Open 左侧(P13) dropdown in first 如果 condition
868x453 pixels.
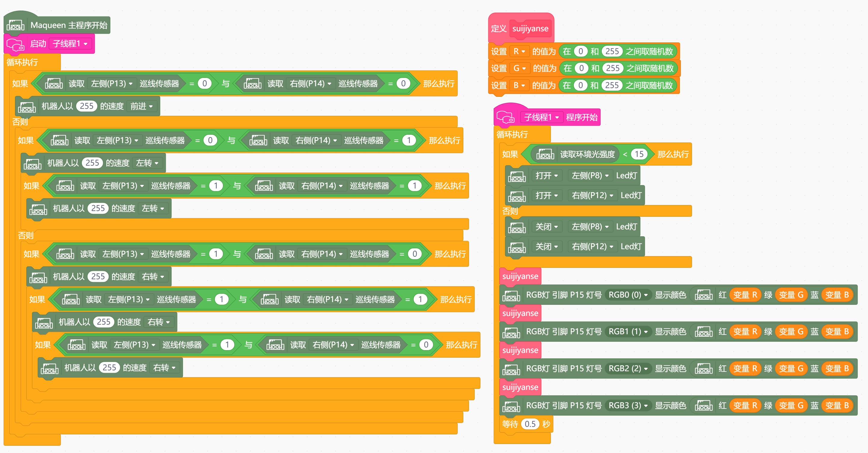(112, 84)
